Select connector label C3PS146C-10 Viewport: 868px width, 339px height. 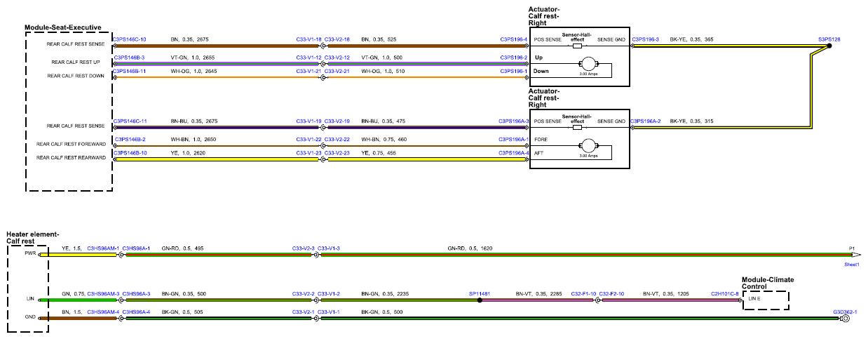click(130, 39)
